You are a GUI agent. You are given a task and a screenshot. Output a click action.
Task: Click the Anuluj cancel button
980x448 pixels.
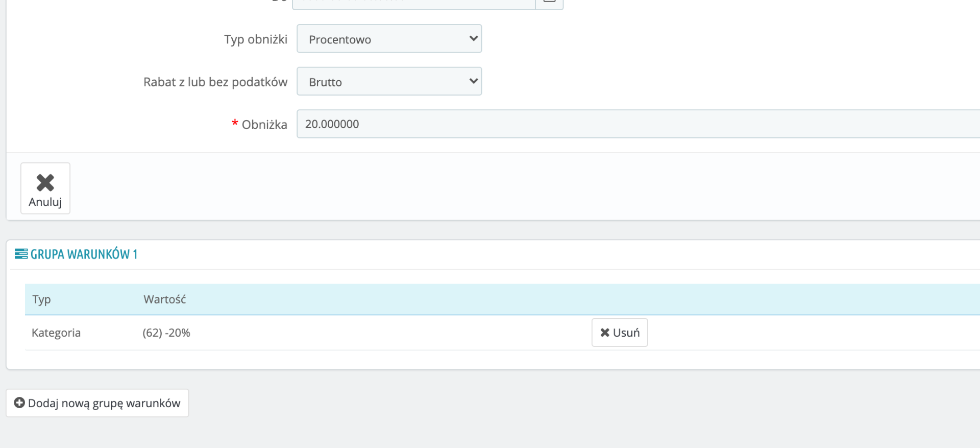(x=45, y=188)
